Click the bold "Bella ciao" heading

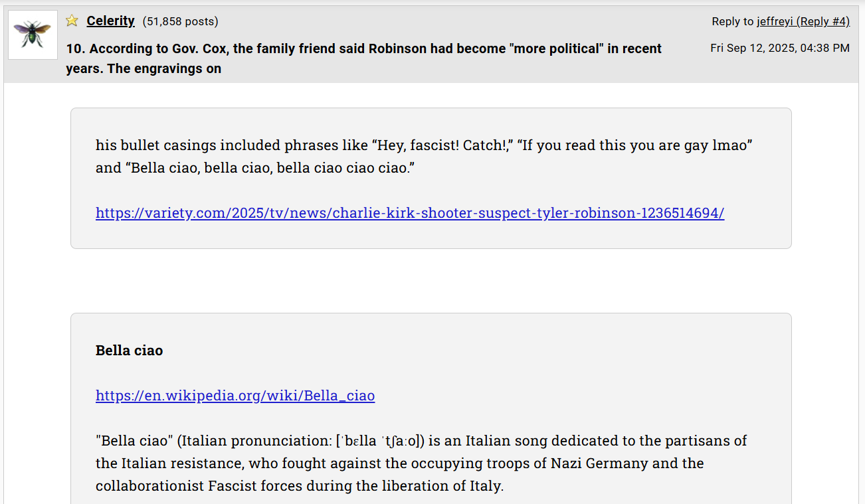pos(129,350)
